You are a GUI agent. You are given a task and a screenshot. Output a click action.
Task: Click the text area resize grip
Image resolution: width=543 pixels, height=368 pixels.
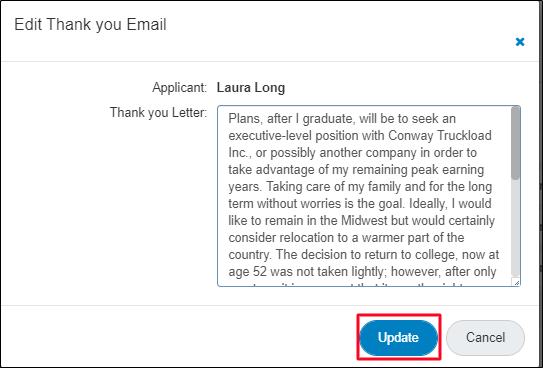point(516,282)
